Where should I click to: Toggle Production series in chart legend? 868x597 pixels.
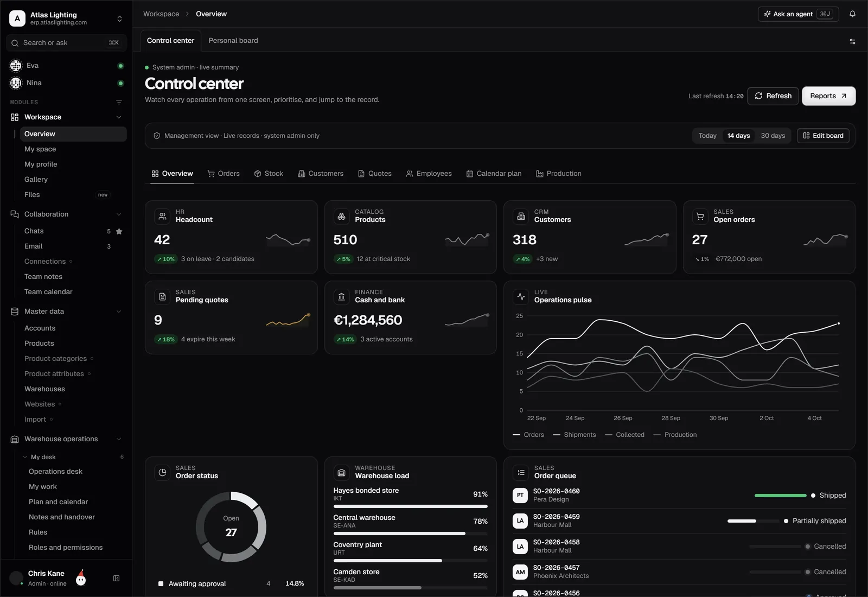point(675,435)
